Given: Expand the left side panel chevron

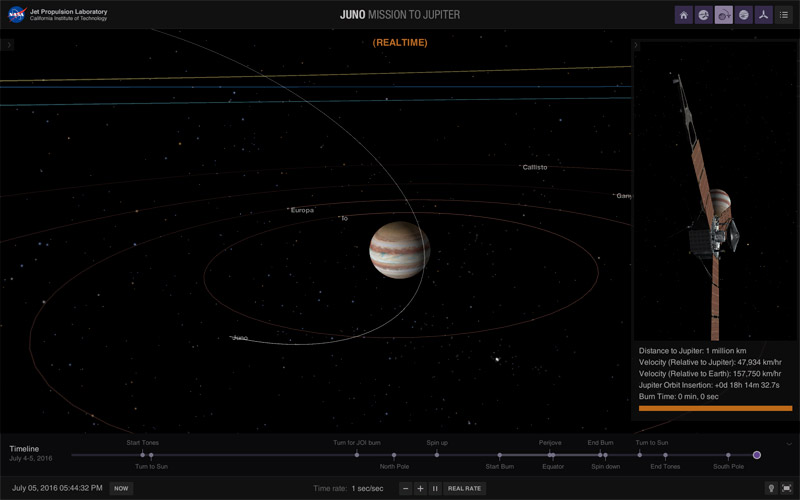Looking at the screenshot, I should [8, 45].
